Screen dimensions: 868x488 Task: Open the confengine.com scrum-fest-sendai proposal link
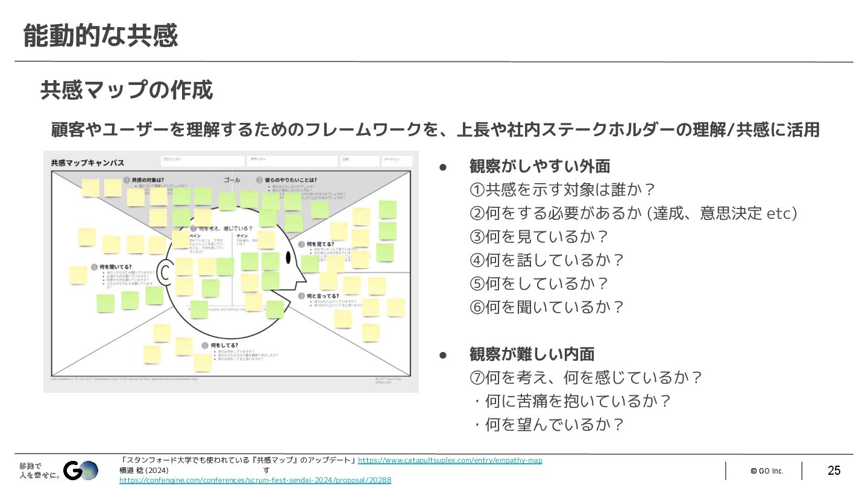click(x=256, y=480)
